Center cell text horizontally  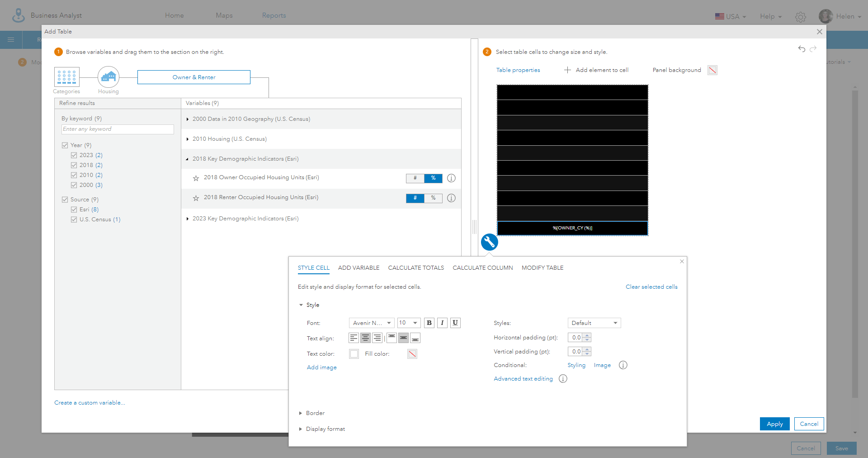click(365, 338)
